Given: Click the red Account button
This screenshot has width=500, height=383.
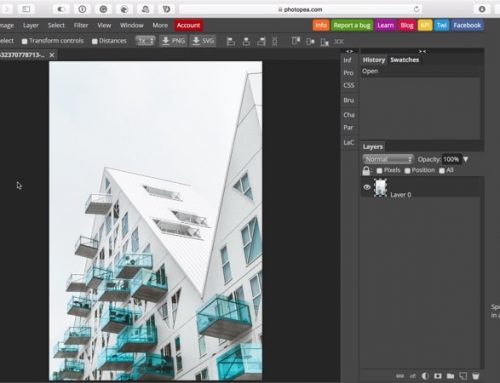Looking at the screenshot, I should 188,25.
